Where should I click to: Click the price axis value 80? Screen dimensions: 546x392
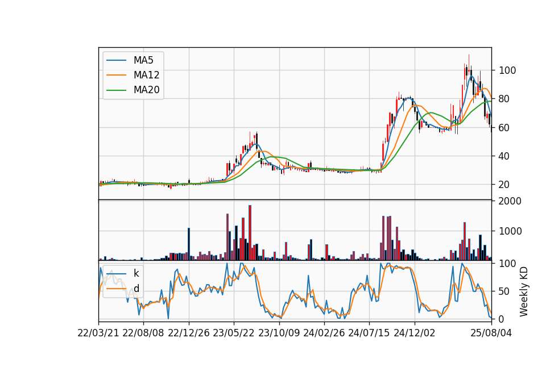pos(504,99)
